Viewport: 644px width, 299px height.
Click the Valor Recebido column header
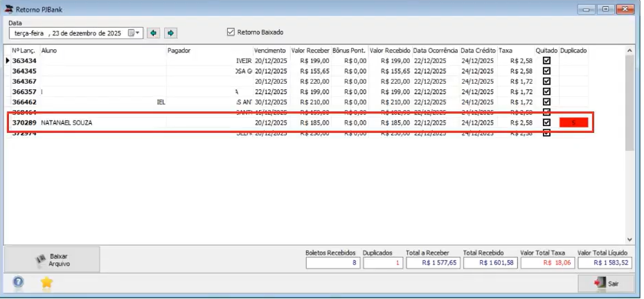click(390, 51)
